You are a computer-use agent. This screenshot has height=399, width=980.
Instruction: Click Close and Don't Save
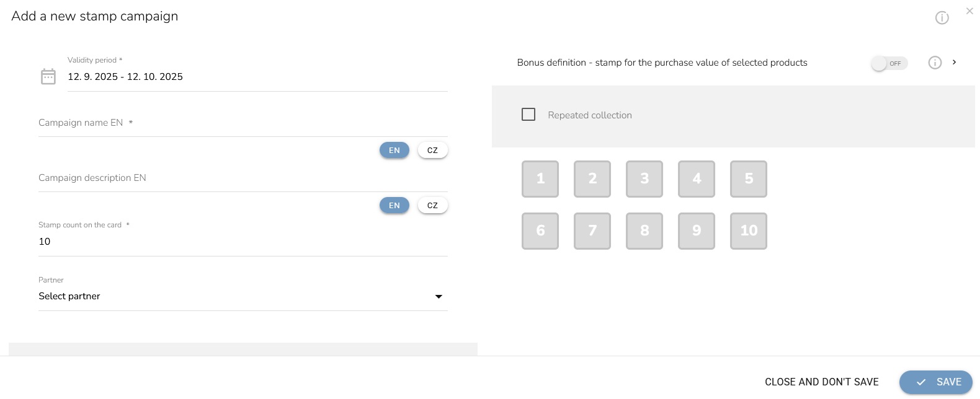(821, 382)
